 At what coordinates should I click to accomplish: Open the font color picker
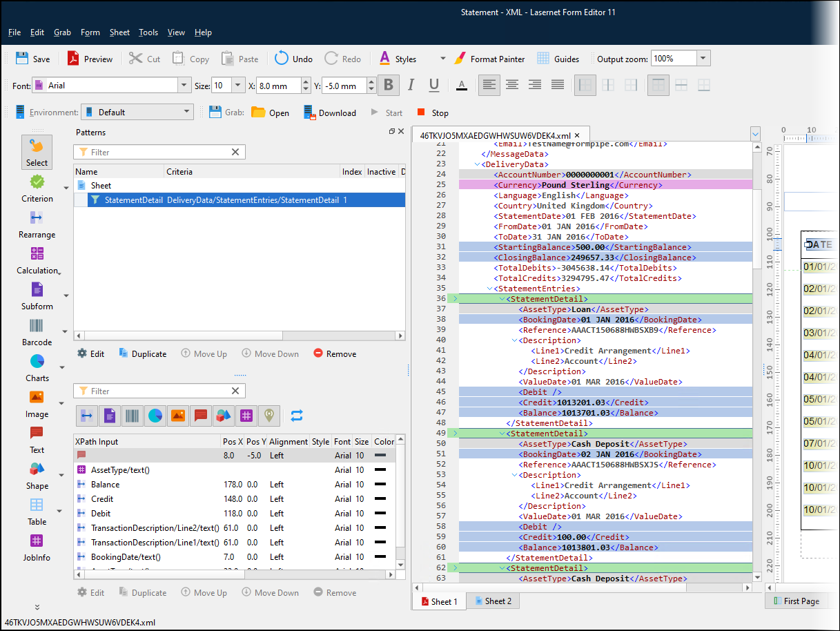(x=462, y=85)
